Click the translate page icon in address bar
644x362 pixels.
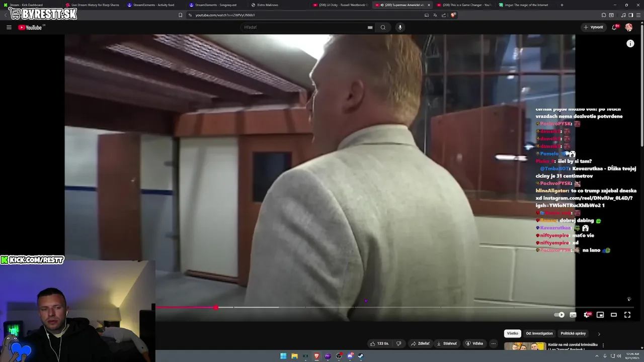point(435,15)
